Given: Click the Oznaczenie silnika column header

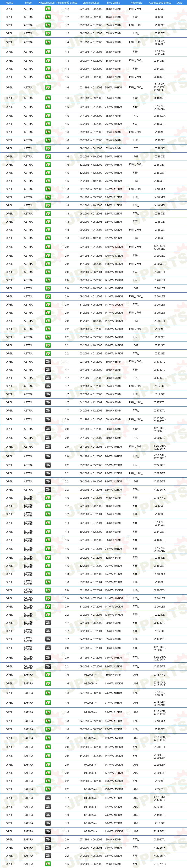Looking at the screenshot, I should pyautogui.click(x=160, y=2).
